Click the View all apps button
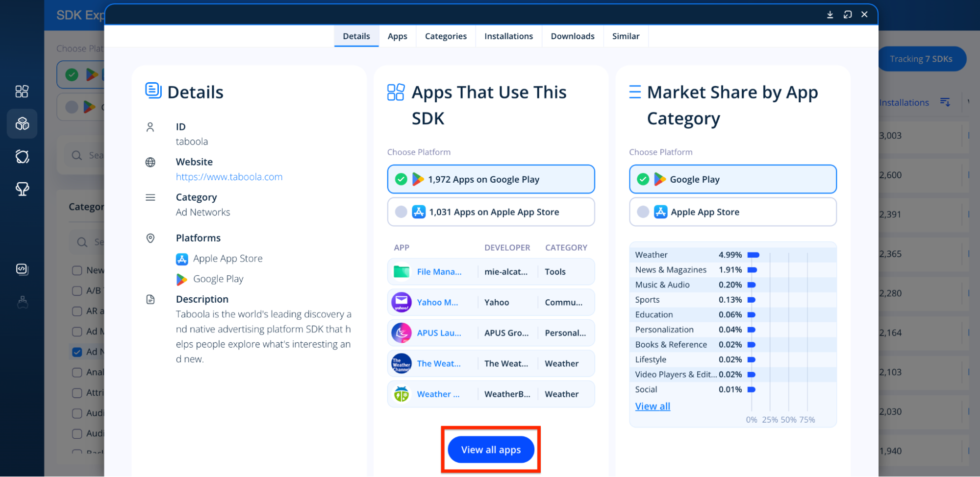The width and height of the screenshot is (980, 477). (491, 450)
